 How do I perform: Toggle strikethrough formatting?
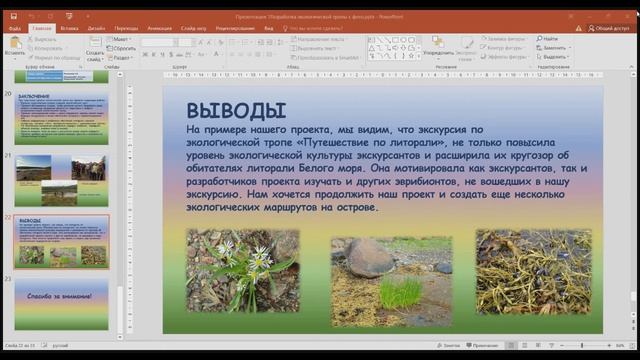[180, 54]
